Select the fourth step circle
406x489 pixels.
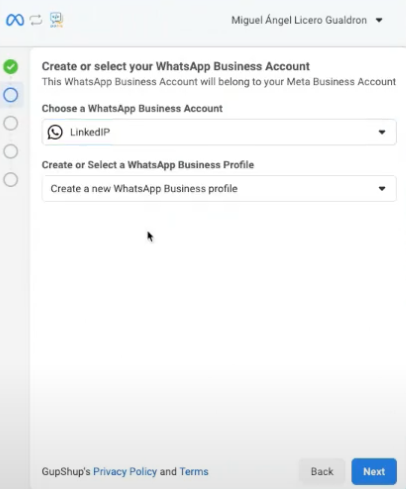pyautogui.click(x=11, y=151)
